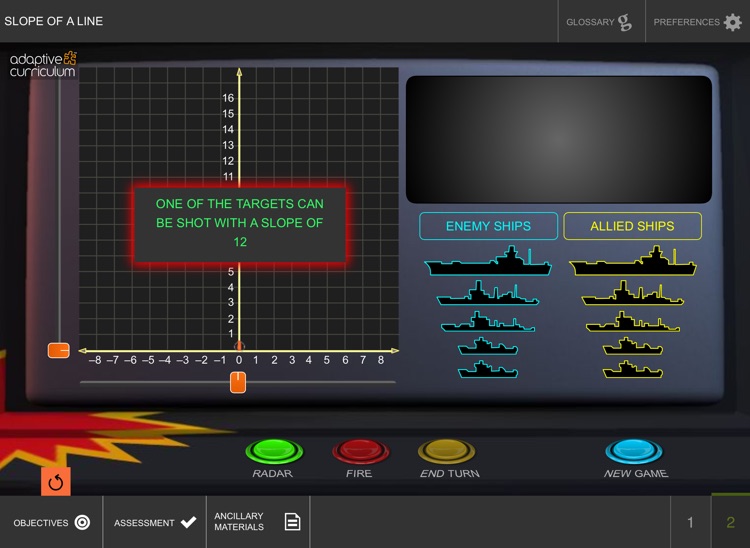Start over with the blue NEW GAME button

(634, 452)
